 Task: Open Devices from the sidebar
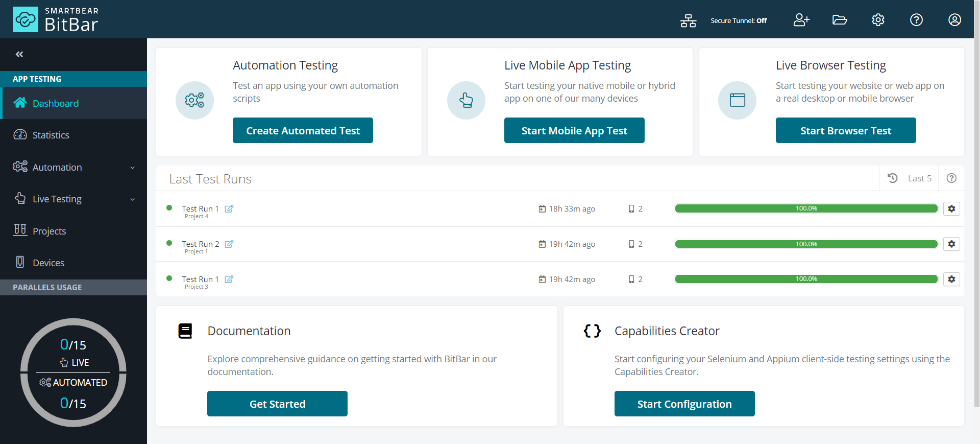pyautogui.click(x=48, y=263)
